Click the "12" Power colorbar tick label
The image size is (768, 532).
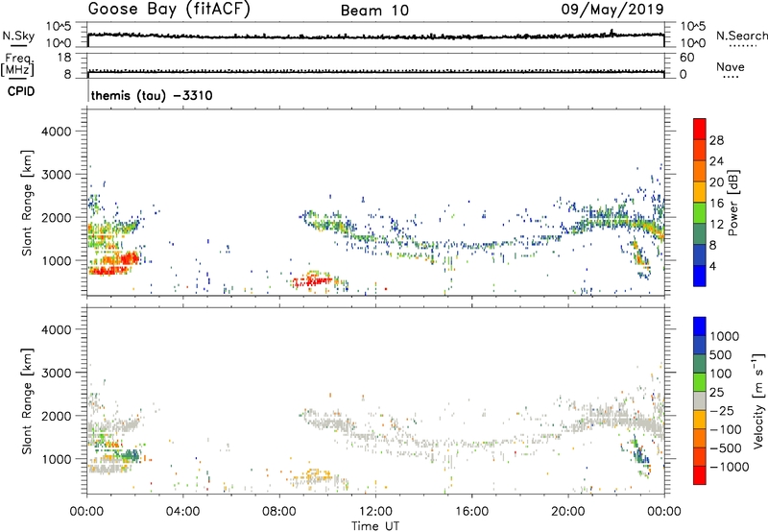click(716, 225)
